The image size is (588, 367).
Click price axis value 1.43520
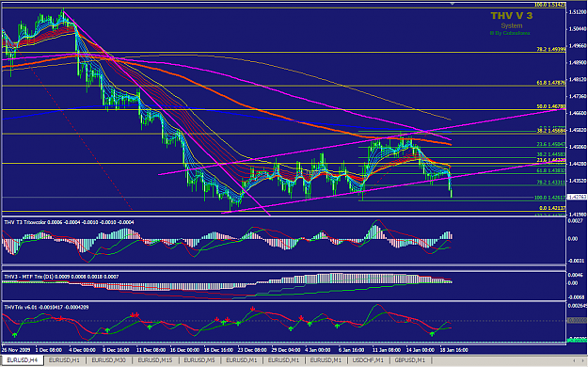(x=578, y=181)
